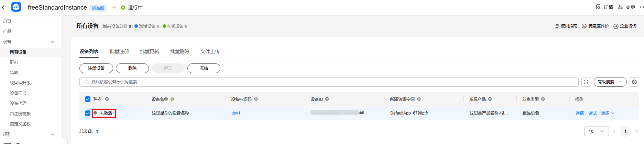This screenshot has width=644, height=144.
Task: Expand the 更多 menu in the device row
Action: click(607, 113)
